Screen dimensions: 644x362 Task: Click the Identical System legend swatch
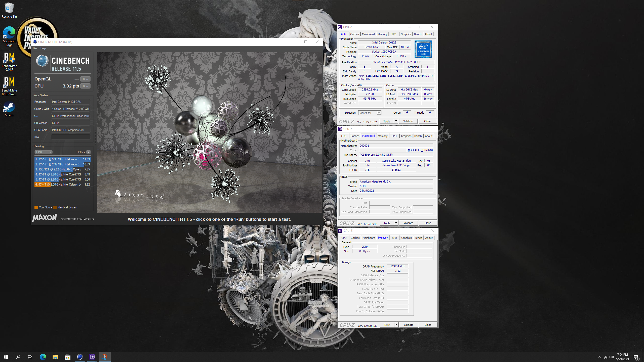[55, 207]
